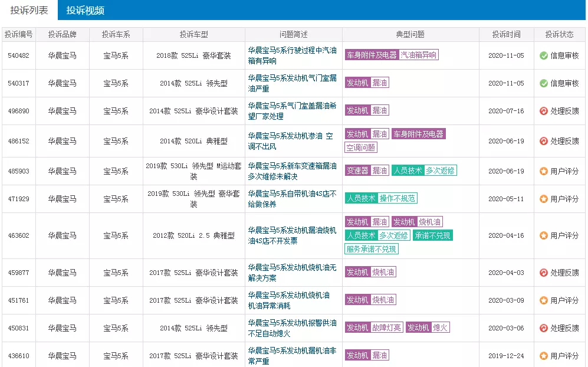Click the 熄火 tag in row 450831

pyautogui.click(x=440, y=328)
